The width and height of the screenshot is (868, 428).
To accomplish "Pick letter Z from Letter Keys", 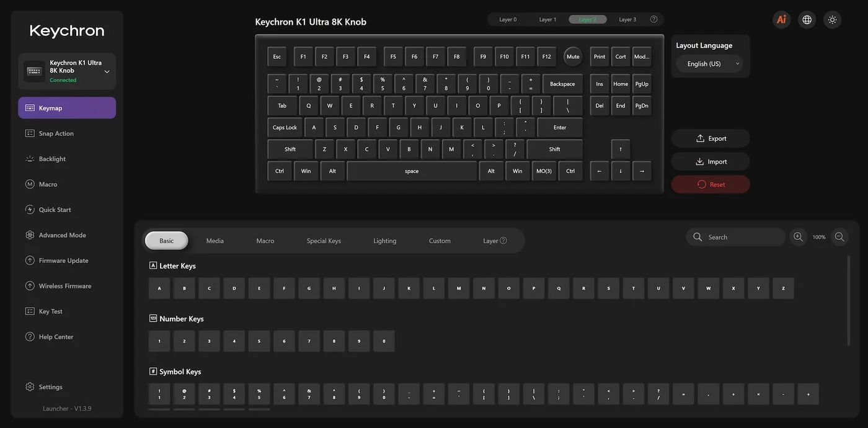I will 783,288.
